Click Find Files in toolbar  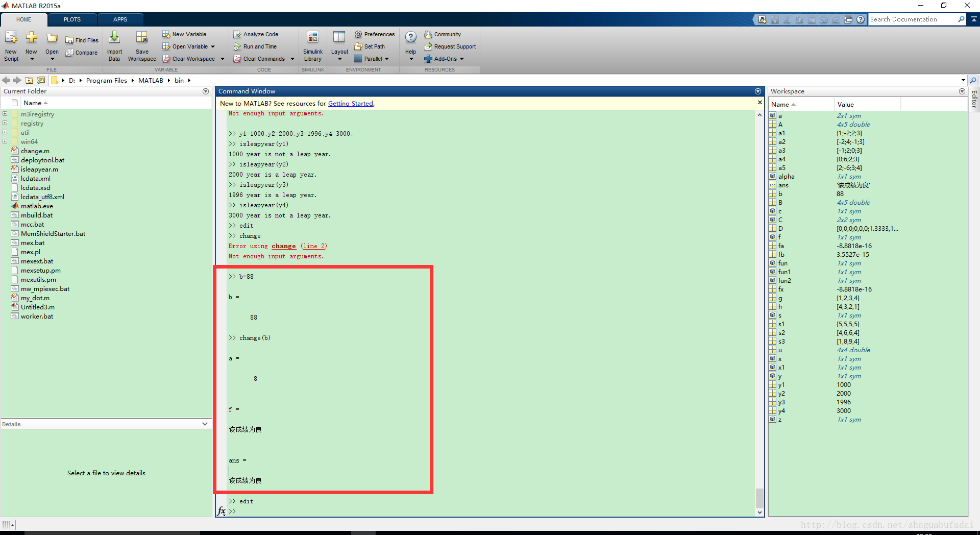(82, 40)
